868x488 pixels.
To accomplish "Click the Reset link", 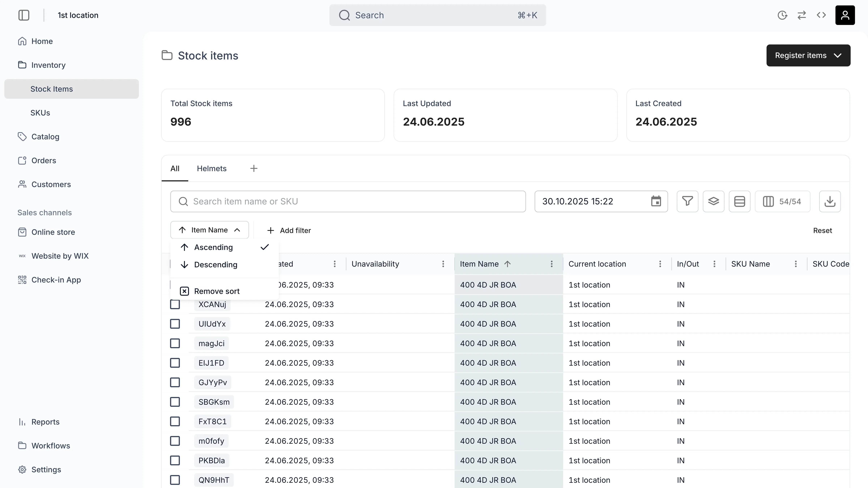I will pos(822,231).
